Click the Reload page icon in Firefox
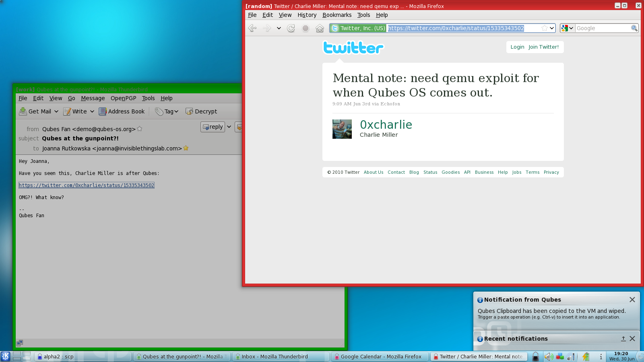 (x=291, y=28)
